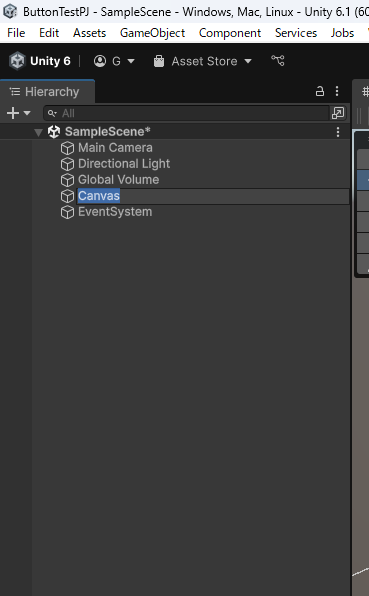Open the Component menu
The width and height of the screenshot is (369, 596).
[230, 33]
